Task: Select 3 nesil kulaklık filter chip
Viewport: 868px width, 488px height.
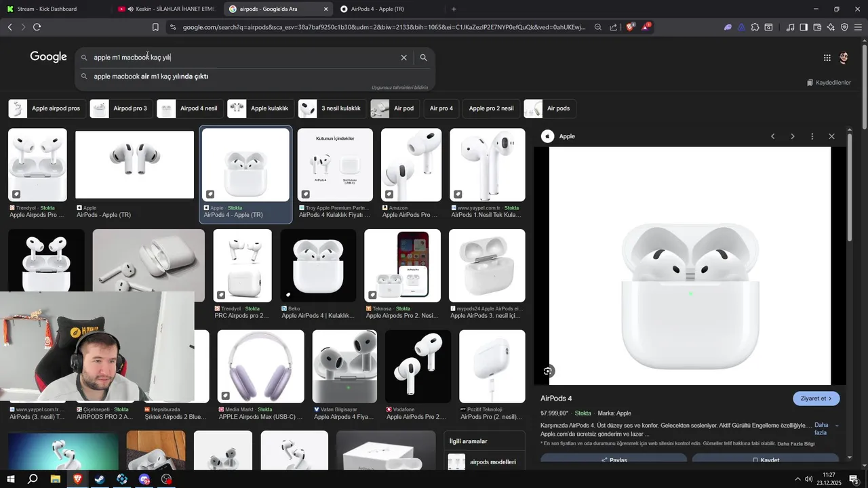Action: tap(332, 108)
